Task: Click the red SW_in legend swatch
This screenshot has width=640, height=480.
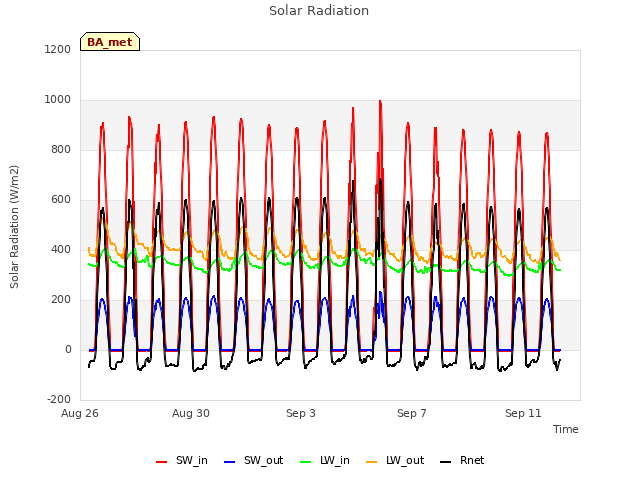Action: [x=162, y=462]
